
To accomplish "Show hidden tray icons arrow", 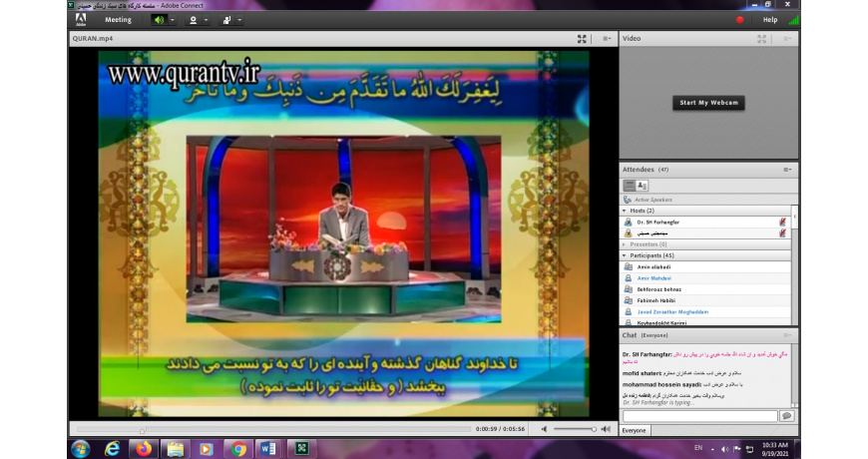I will click(x=712, y=449).
